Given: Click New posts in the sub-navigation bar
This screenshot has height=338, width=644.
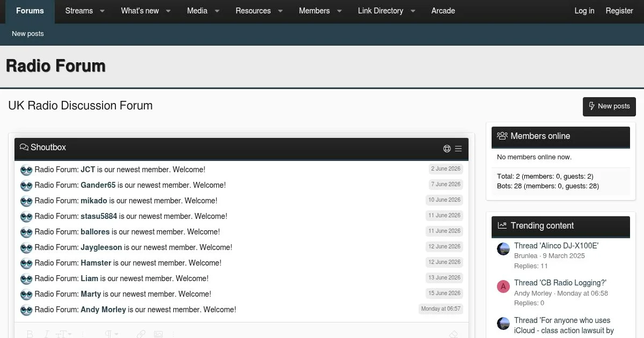Looking at the screenshot, I should point(28,33).
